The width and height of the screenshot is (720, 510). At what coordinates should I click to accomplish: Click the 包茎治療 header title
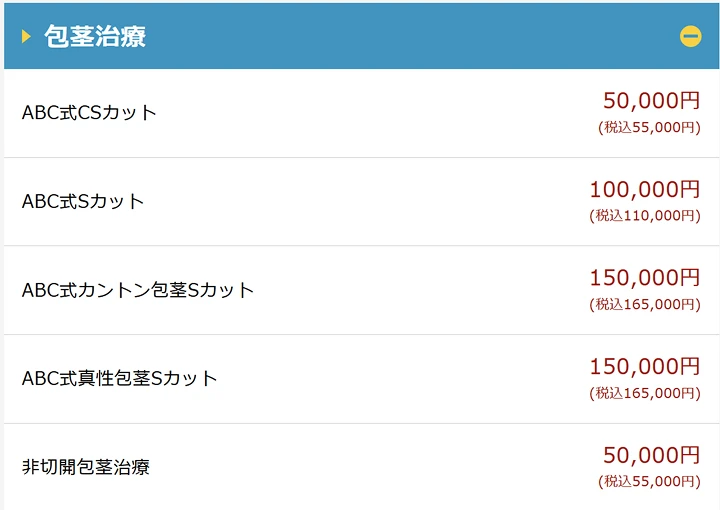(95, 37)
